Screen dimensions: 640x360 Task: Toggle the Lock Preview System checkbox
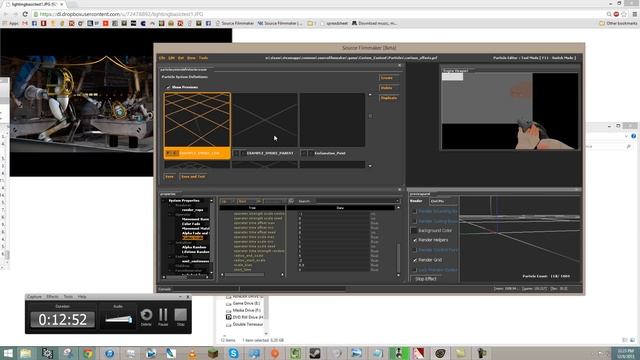pyautogui.click(x=415, y=270)
